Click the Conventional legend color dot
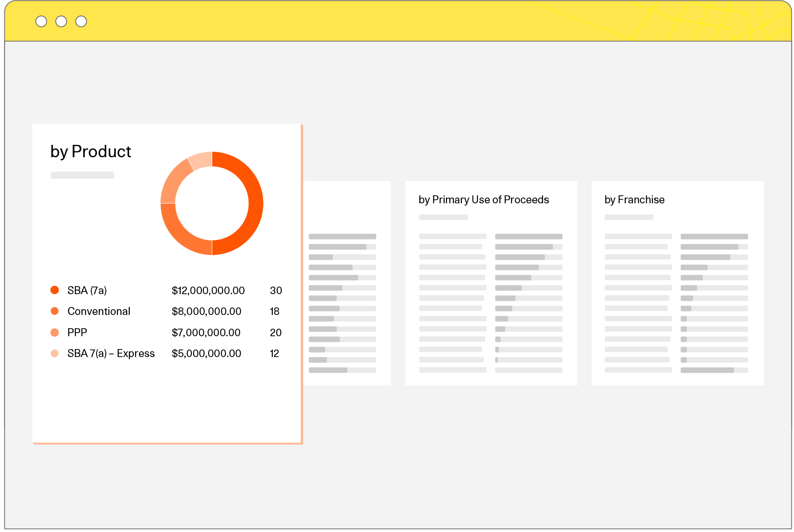The height and width of the screenshot is (532, 794). (x=54, y=311)
